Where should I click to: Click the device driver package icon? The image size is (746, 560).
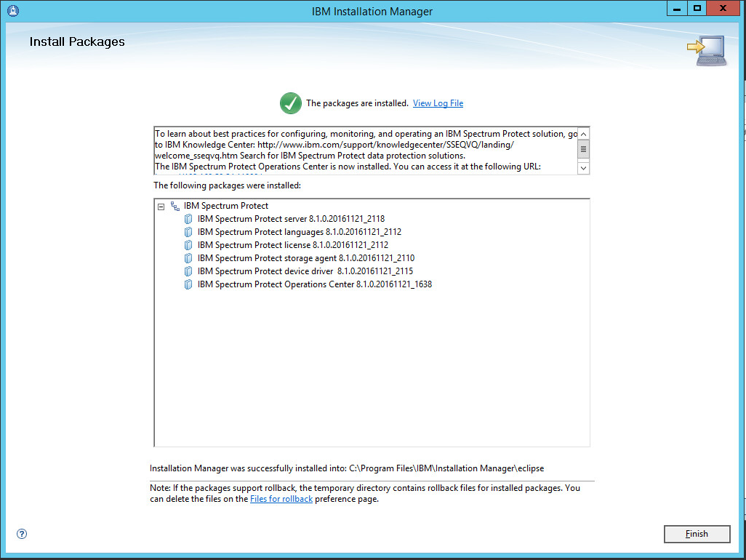click(188, 271)
